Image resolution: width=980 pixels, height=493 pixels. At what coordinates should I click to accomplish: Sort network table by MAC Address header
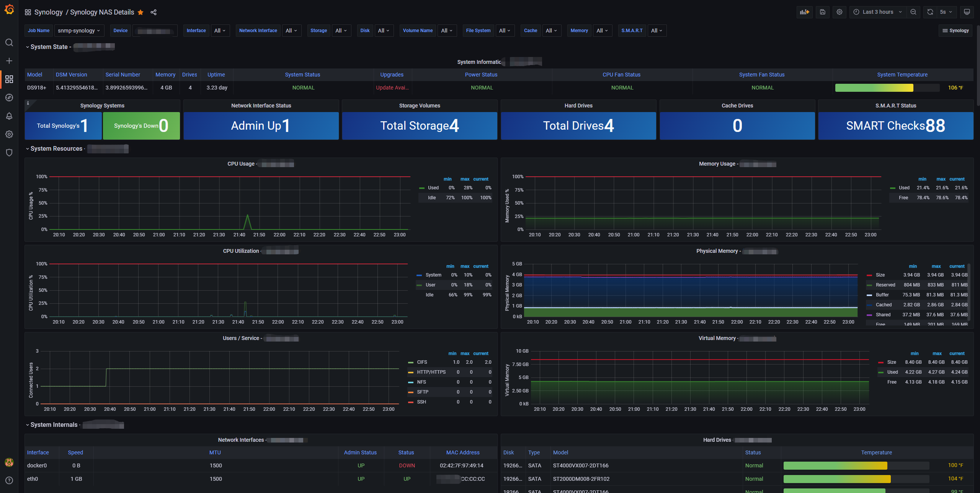tap(463, 452)
